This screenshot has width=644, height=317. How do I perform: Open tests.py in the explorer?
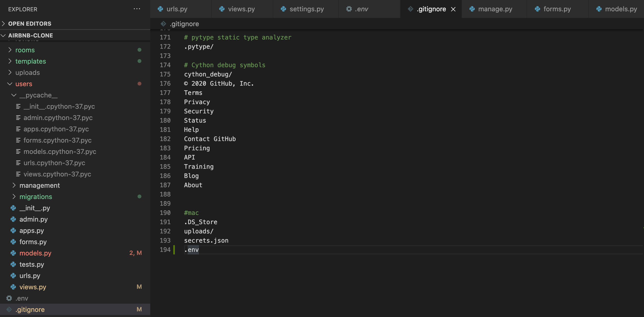32,264
